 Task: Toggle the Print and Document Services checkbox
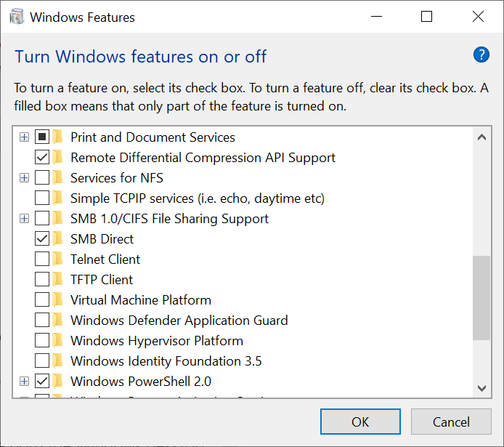click(42, 137)
